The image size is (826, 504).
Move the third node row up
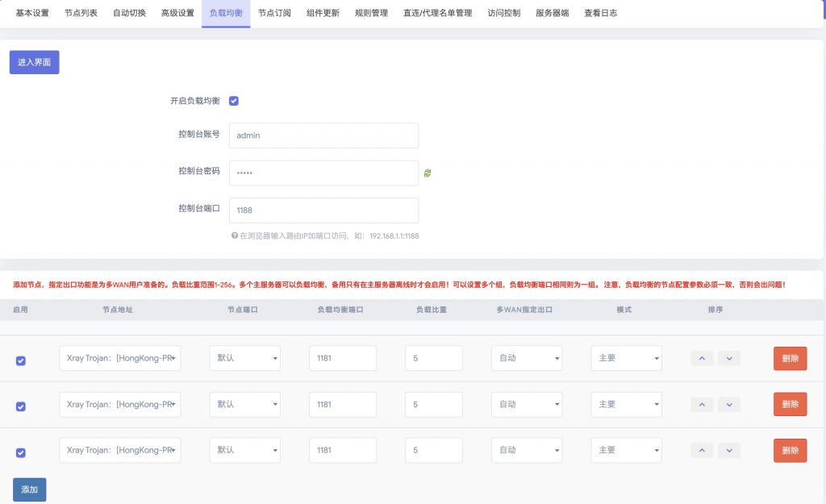(x=702, y=450)
